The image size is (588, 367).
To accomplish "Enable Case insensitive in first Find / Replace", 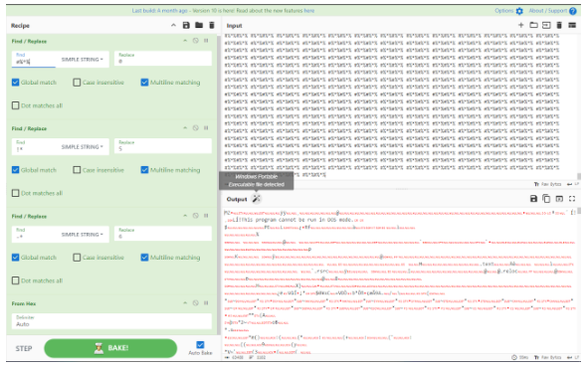I will [x=77, y=83].
